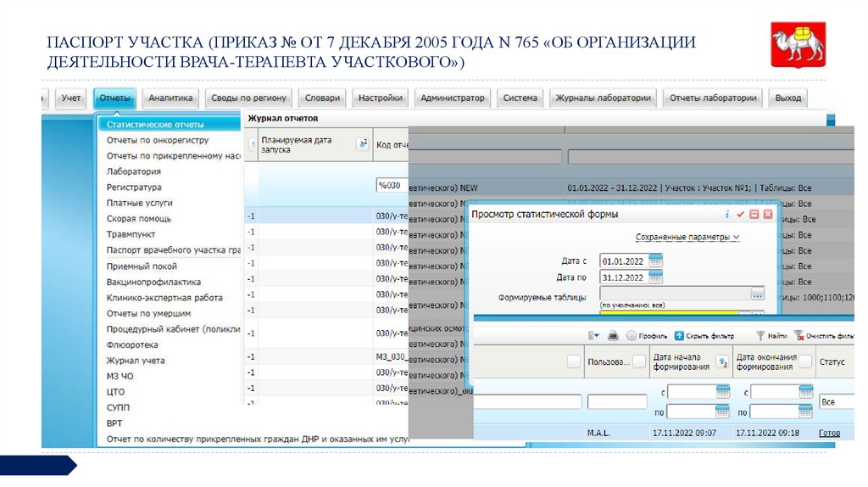Open calendar picker for 'Дата с' field
The image size is (868, 487).
pos(655,260)
